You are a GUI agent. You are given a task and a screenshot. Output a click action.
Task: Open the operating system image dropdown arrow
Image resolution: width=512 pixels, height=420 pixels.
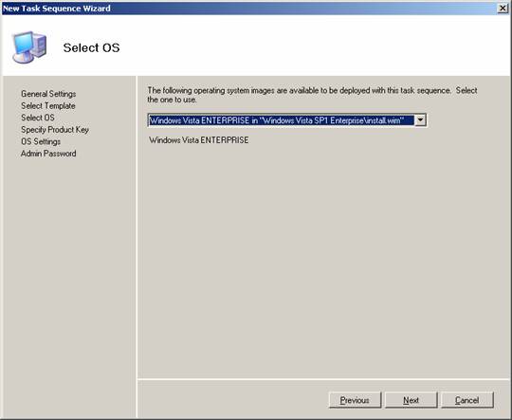pos(420,120)
